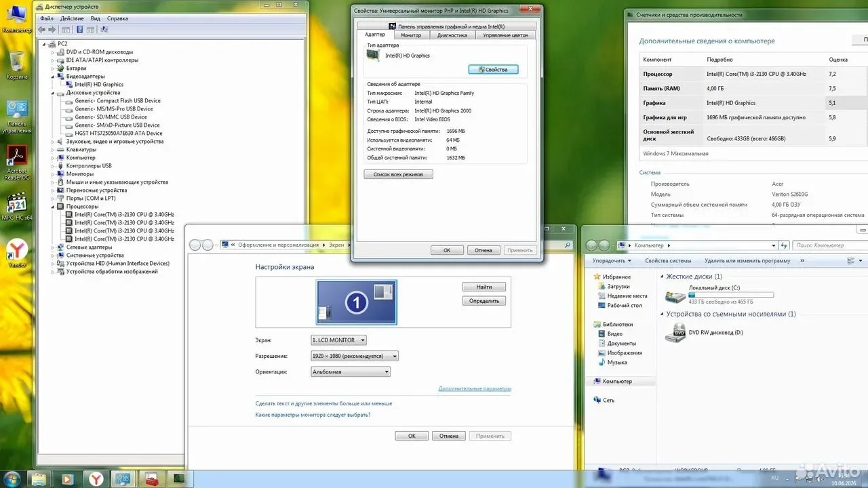Screen dimensions: 868x488
Task: Expand the Сетевые адаптеры tree node
Action: click(x=52, y=247)
